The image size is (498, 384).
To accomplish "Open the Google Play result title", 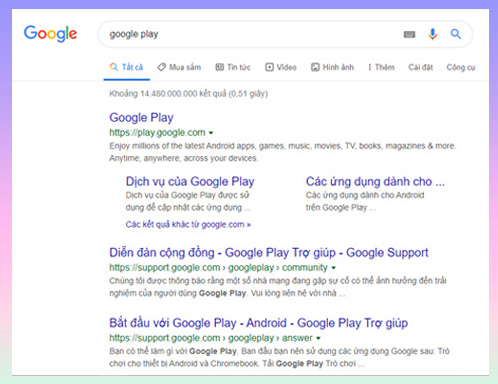I will coord(141,117).
